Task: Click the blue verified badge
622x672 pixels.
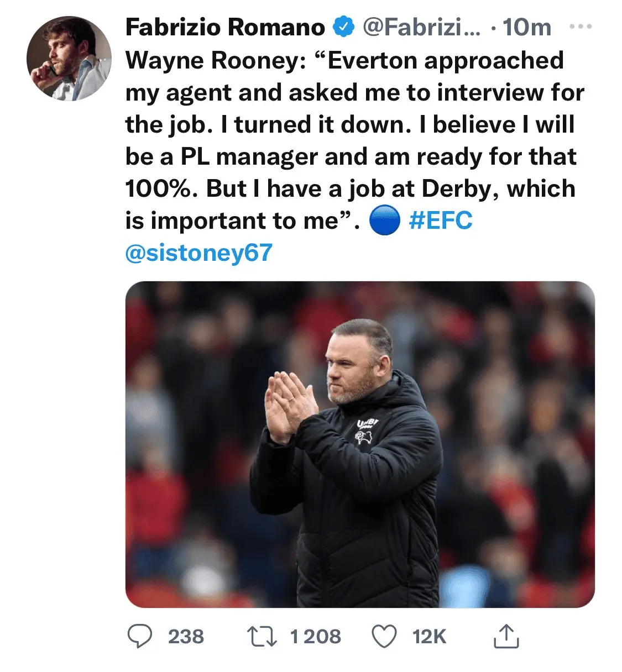Action: coord(343,27)
